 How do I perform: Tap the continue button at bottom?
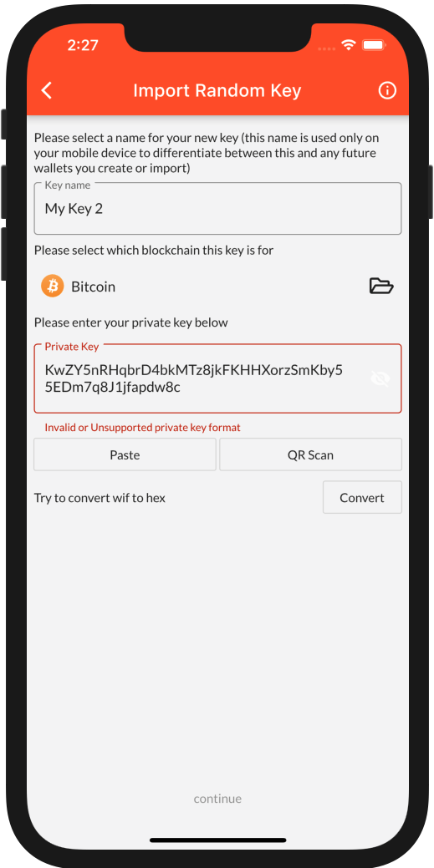pos(217,799)
